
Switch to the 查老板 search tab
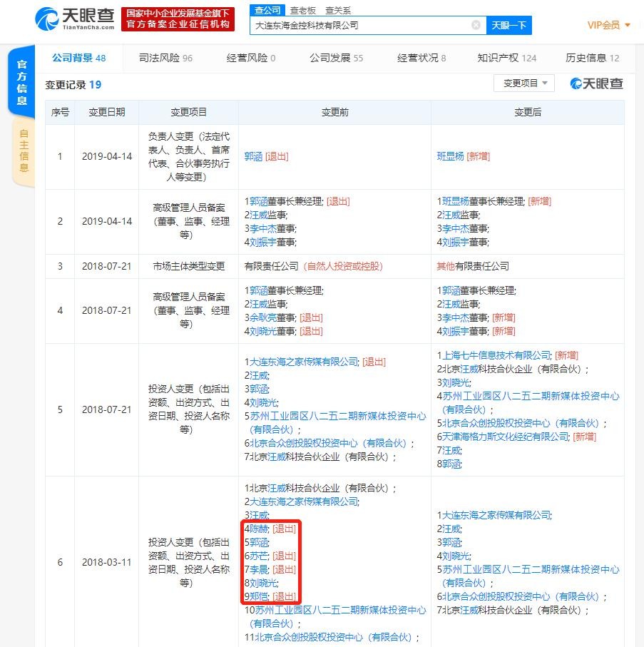303,10
